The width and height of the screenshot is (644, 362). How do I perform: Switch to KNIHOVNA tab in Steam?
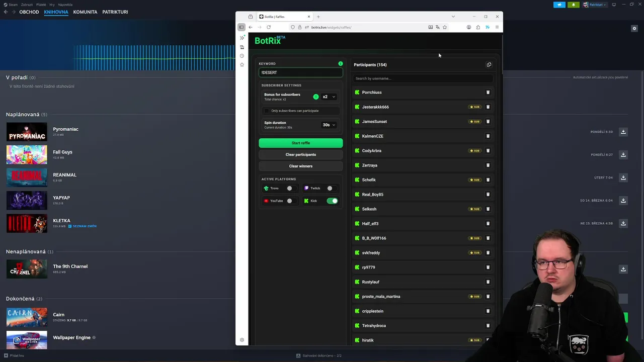tap(56, 12)
